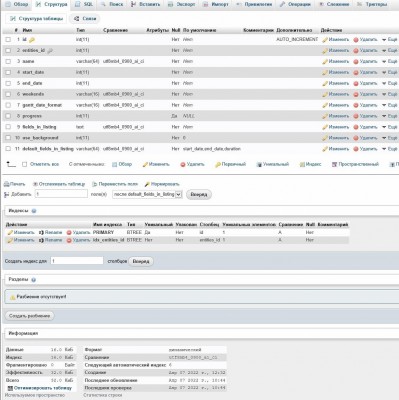Click the Print icon below the structure table
This screenshot has width=399, height=400.
(x=6, y=184)
